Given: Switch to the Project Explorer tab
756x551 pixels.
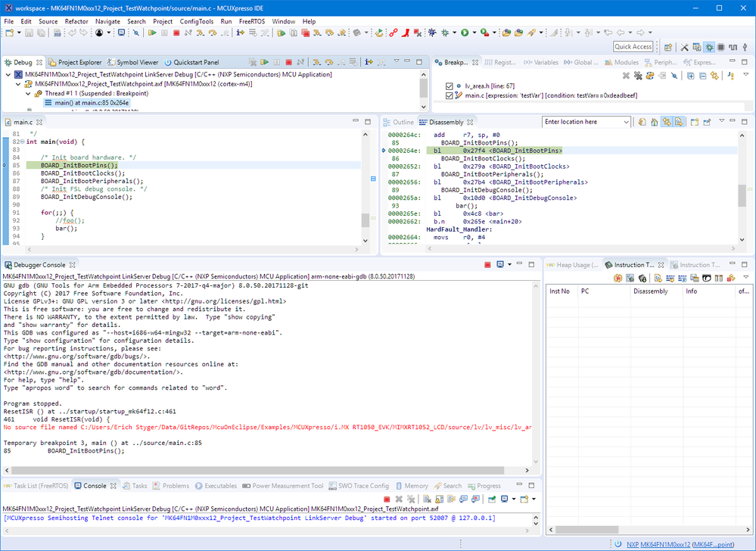Looking at the screenshot, I should pyautogui.click(x=75, y=62).
